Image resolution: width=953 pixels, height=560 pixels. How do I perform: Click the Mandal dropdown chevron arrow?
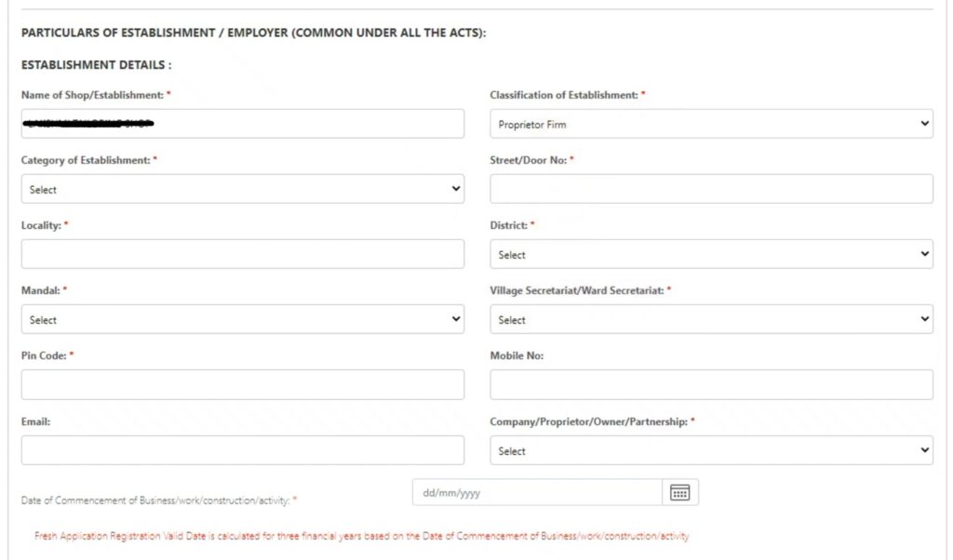457,319
